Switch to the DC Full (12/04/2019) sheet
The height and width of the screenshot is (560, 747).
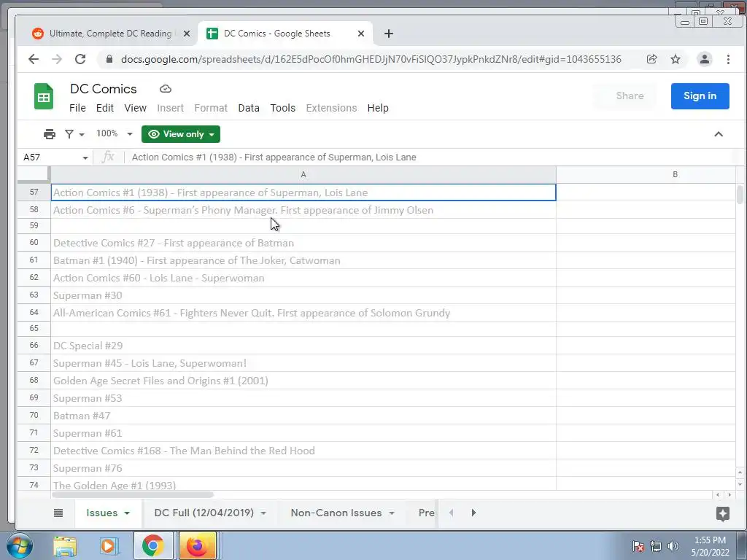pos(204,513)
